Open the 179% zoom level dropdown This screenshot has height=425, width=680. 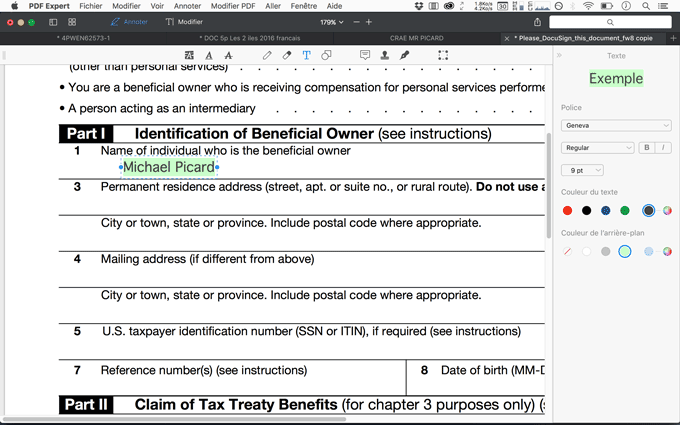pyautogui.click(x=332, y=22)
